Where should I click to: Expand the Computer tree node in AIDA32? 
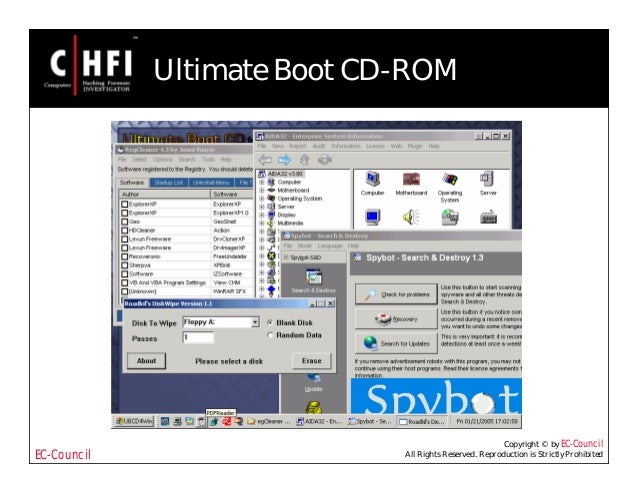(x=262, y=182)
